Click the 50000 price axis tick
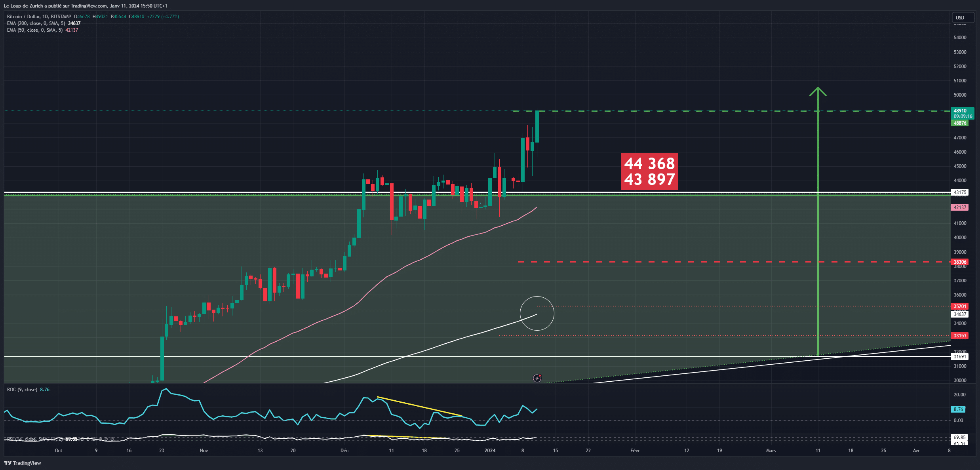 (x=960, y=95)
